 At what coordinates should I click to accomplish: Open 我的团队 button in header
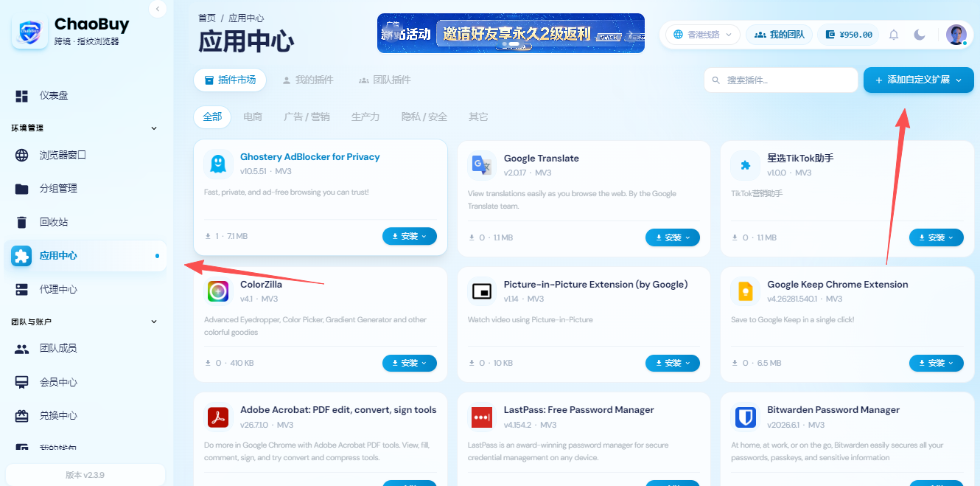(x=780, y=35)
